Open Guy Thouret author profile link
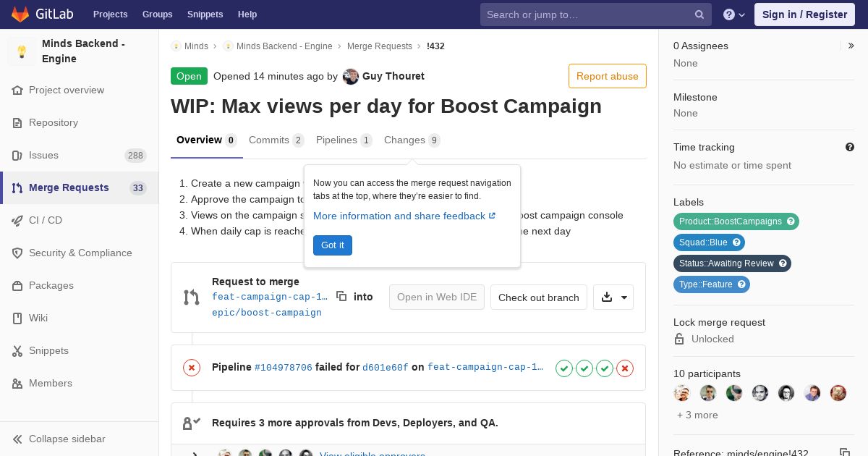The image size is (868, 456). (x=393, y=76)
